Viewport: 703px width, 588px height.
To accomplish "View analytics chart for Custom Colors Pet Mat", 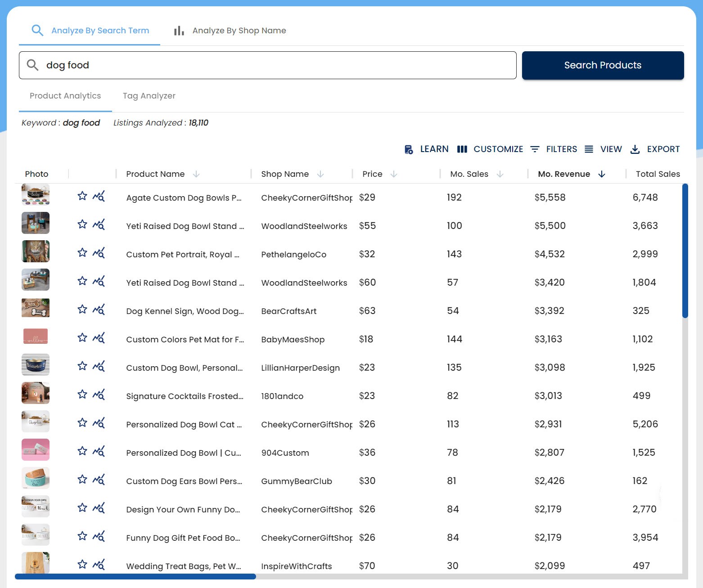I will pyautogui.click(x=99, y=338).
